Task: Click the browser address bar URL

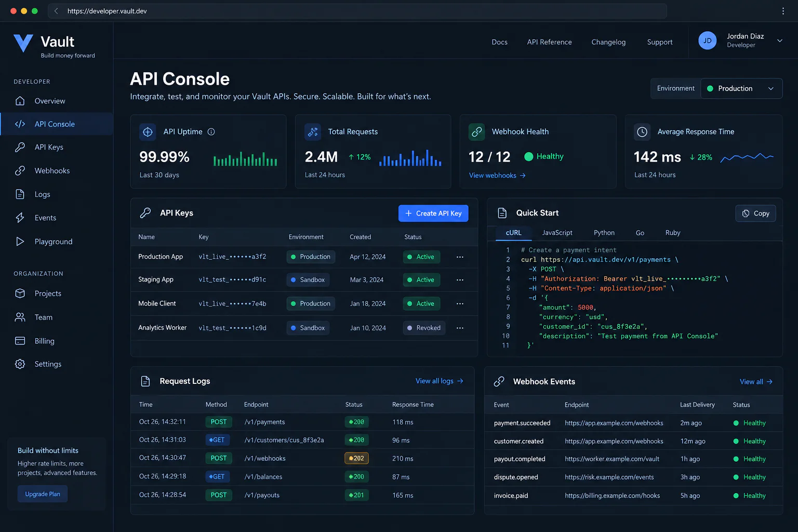Action: click(x=107, y=11)
